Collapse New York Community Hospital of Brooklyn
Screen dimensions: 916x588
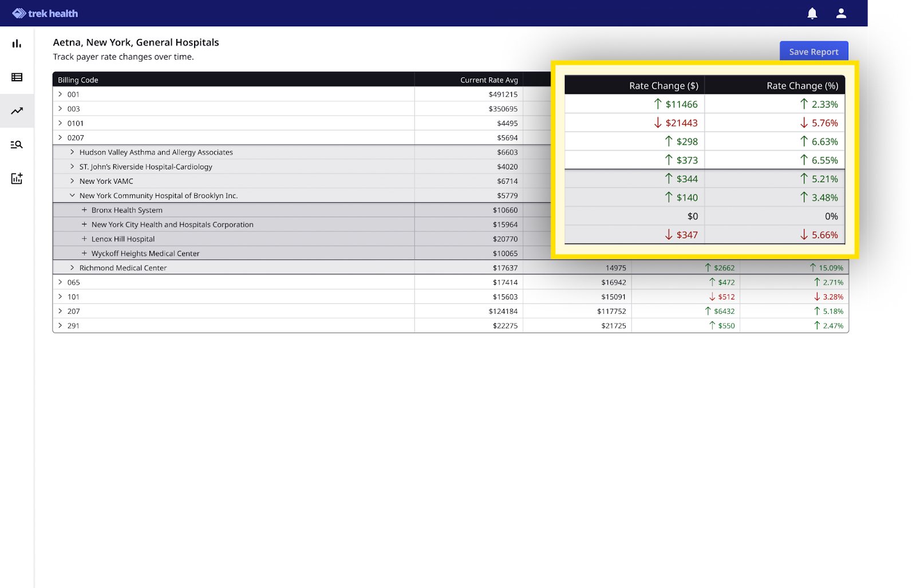pos(72,195)
